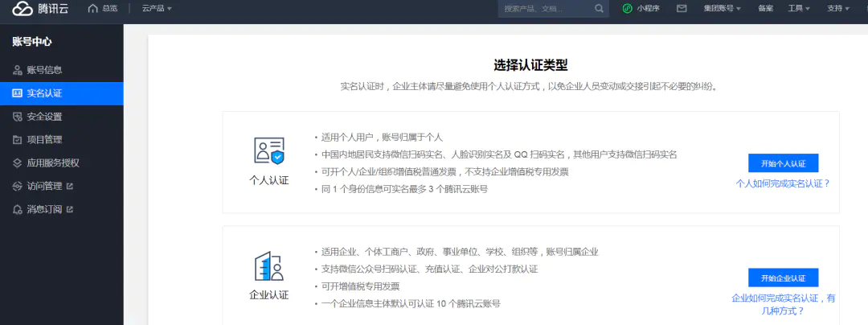Expand the 工具 dropdown in top bar

(x=799, y=8)
